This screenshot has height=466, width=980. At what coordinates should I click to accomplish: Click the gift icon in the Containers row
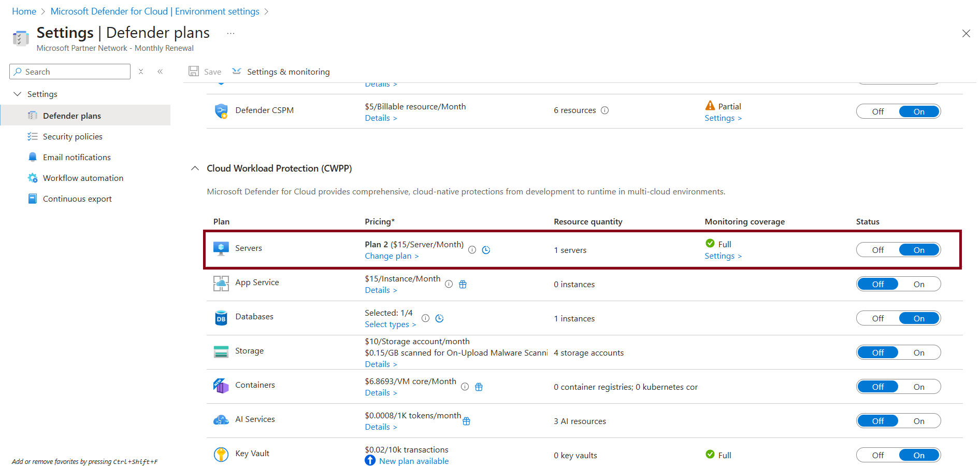(x=479, y=387)
